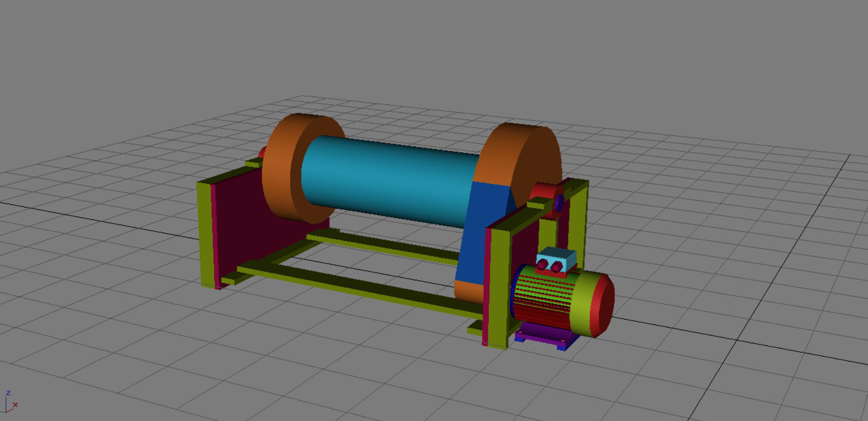Click the red motor end cap
Image resolution: width=868 pixels, height=421 pixels.
pyautogui.click(x=603, y=306)
